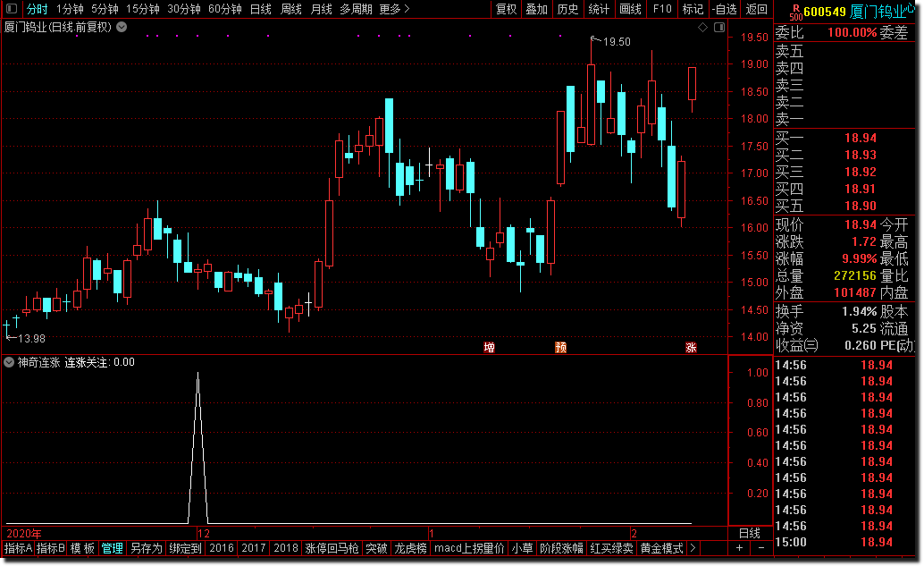This screenshot has width=924, height=566.
Task: Open 多周期 multi-period view
Action: pos(356,9)
